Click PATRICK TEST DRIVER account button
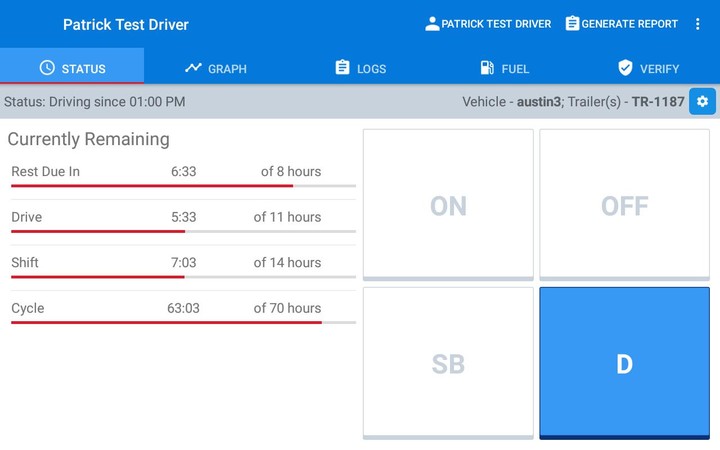This screenshot has height=450, width=720. (x=496, y=24)
